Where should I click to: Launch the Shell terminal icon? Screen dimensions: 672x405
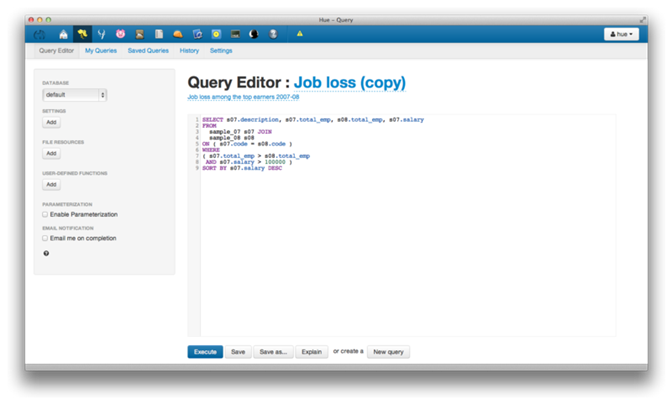pyautogui.click(x=235, y=34)
